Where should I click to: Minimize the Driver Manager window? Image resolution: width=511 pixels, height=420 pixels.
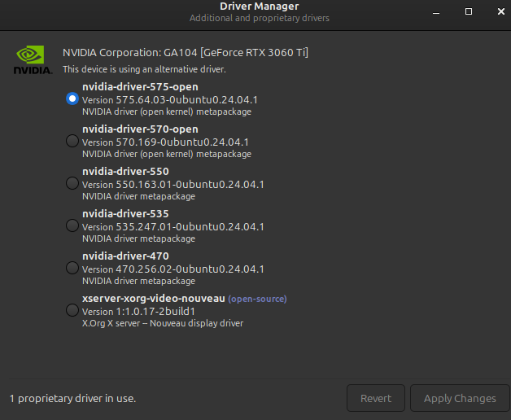(436, 12)
